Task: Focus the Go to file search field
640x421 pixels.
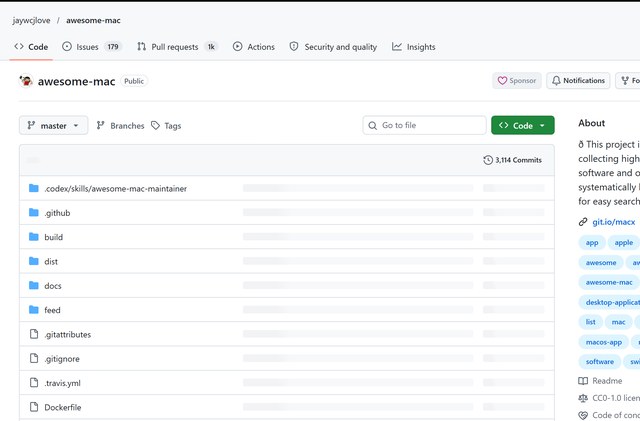Action: (x=424, y=125)
